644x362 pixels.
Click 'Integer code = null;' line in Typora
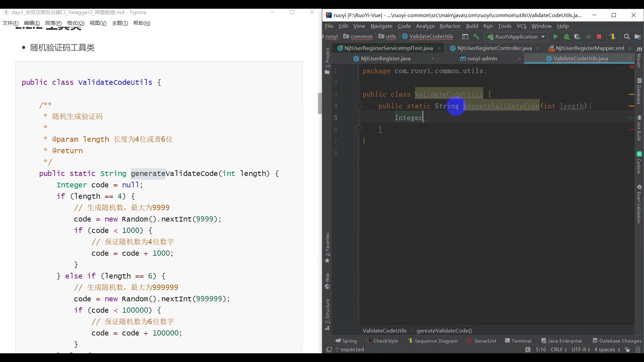coord(100,185)
